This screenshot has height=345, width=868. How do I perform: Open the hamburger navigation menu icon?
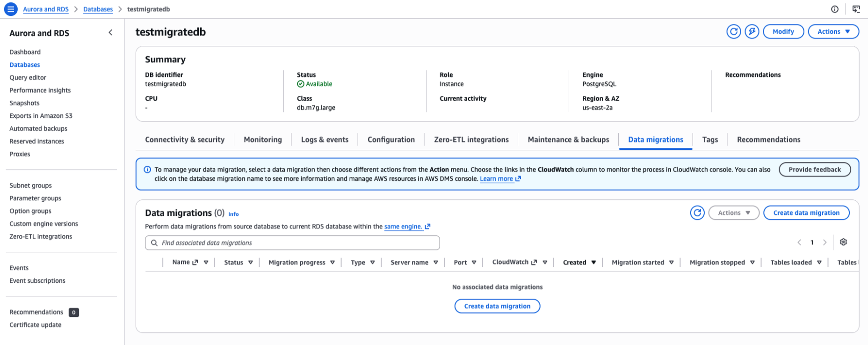(x=11, y=9)
